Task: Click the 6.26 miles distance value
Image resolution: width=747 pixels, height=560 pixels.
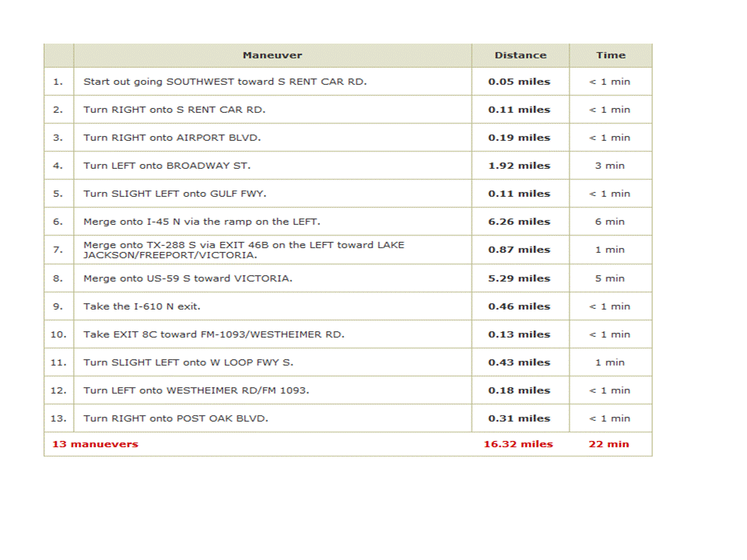Action: pos(519,222)
